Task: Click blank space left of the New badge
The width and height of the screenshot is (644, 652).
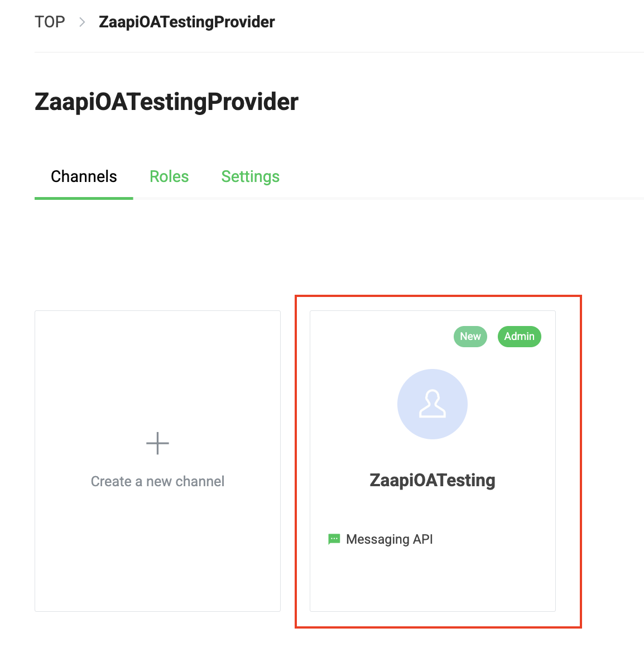Action: pyautogui.click(x=379, y=337)
